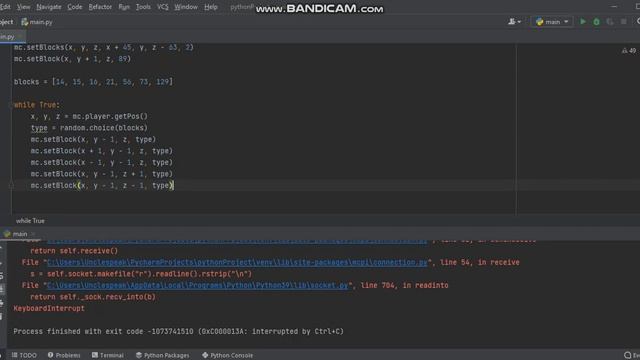640x360 pixels.
Task: Click the main.py breadcrumb in navigation bar
Action: (x=37, y=22)
